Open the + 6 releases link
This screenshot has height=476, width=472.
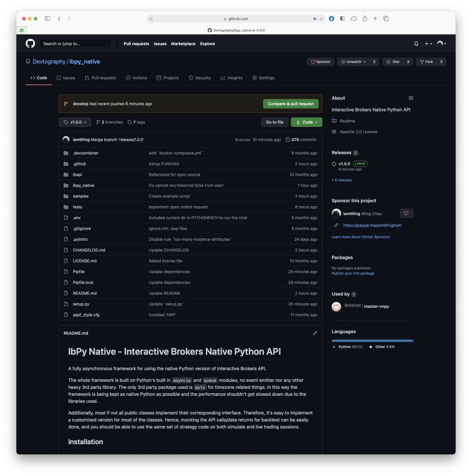(x=342, y=180)
